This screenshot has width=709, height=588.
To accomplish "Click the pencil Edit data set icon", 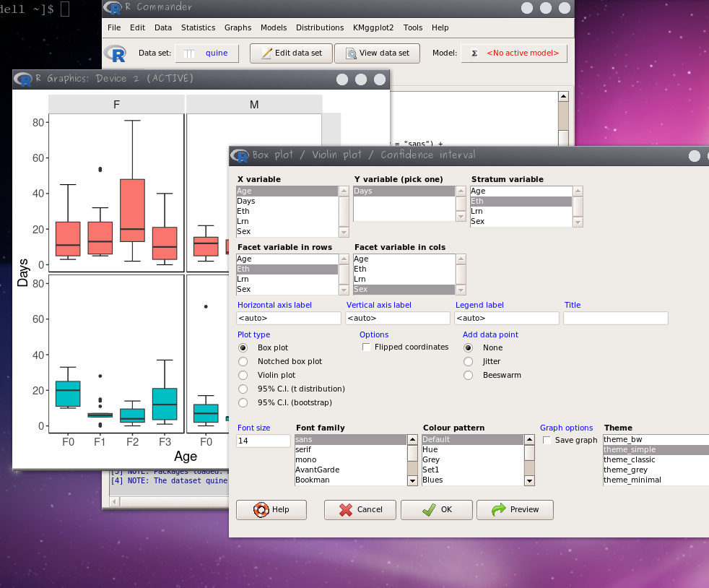I will pyautogui.click(x=266, y=53).
